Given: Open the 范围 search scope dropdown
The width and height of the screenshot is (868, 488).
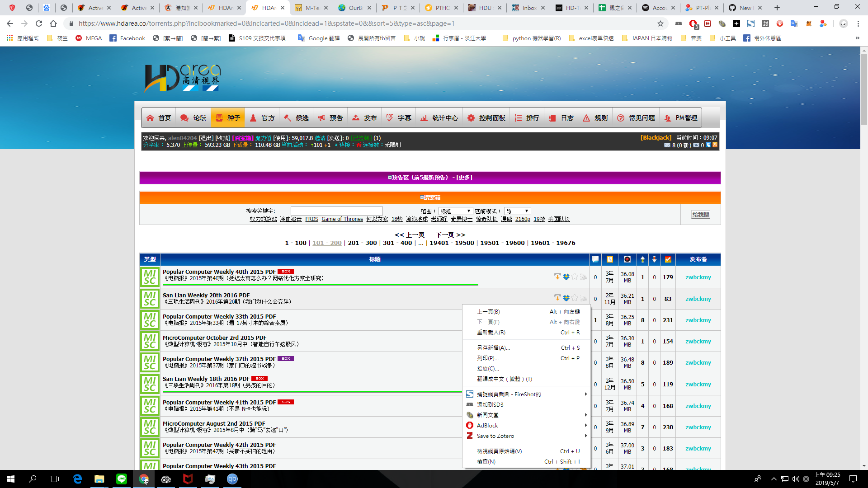Looking at the screenshot, I should tap(455, 211).
